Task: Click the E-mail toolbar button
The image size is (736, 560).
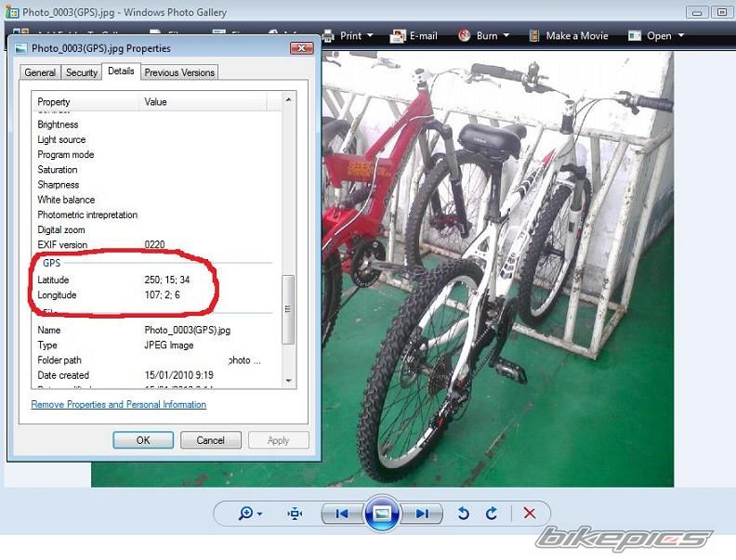Action: [413, 36]
